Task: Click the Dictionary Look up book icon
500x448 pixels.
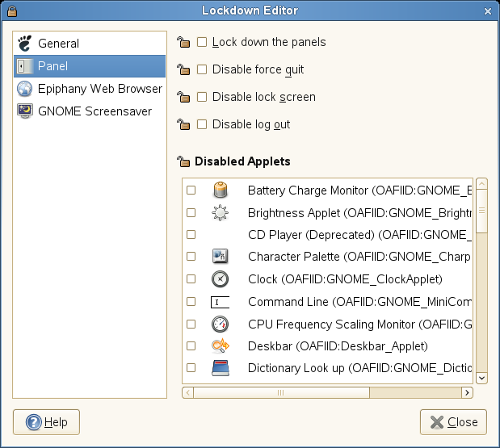Action: (x=220, y=368)
